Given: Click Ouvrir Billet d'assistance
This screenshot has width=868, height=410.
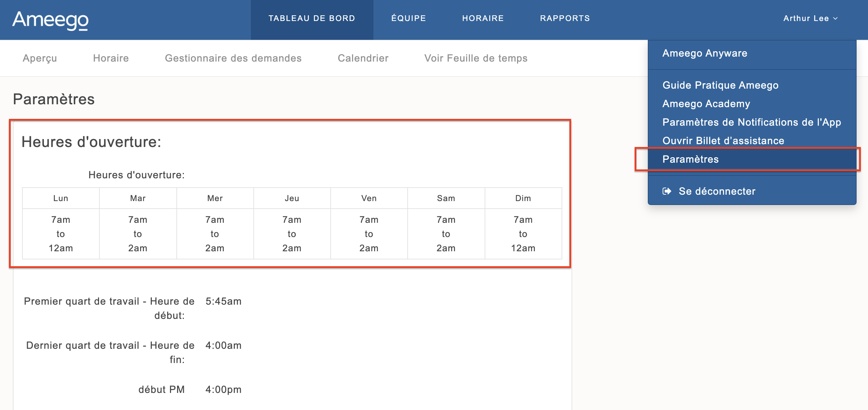Looking at the screenshot, I should (723, 141).
